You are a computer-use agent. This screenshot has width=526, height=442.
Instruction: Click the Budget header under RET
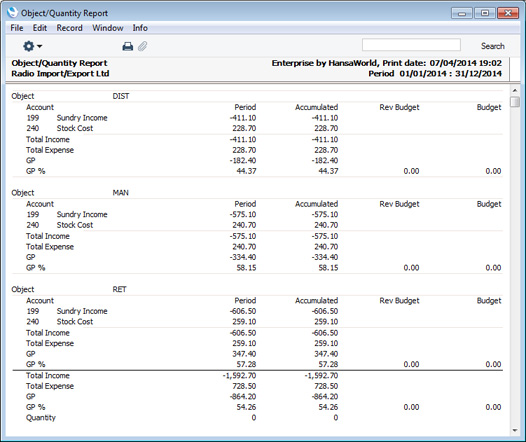click(489, 300)
